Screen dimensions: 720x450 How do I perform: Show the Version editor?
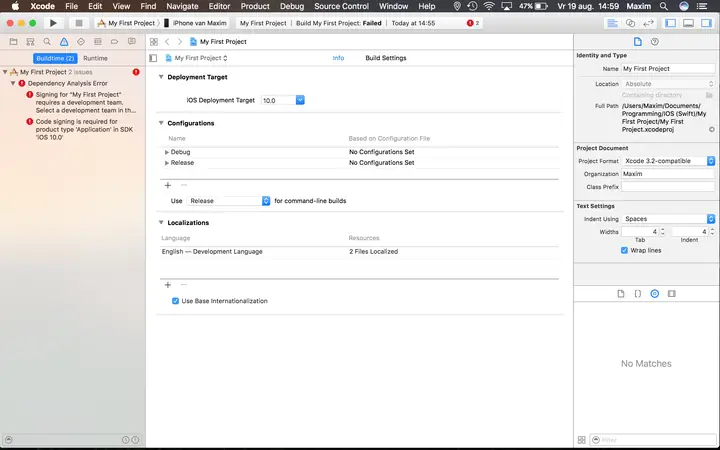[648, 23]
